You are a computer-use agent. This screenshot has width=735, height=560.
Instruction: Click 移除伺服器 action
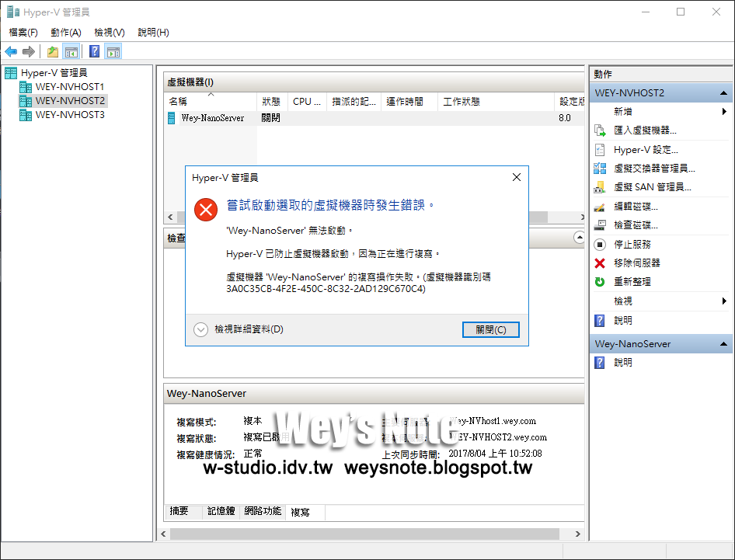637,263
